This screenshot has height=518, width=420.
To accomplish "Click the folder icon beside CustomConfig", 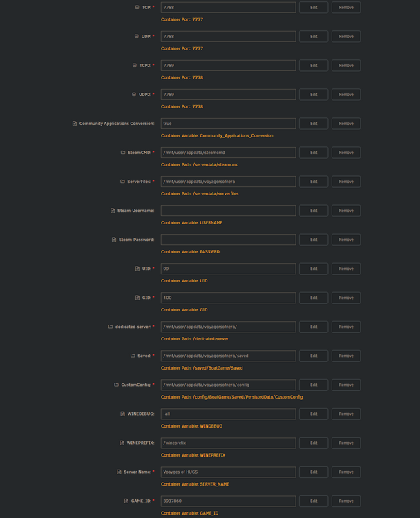I will pyautogui.click(x=116, y=385).
